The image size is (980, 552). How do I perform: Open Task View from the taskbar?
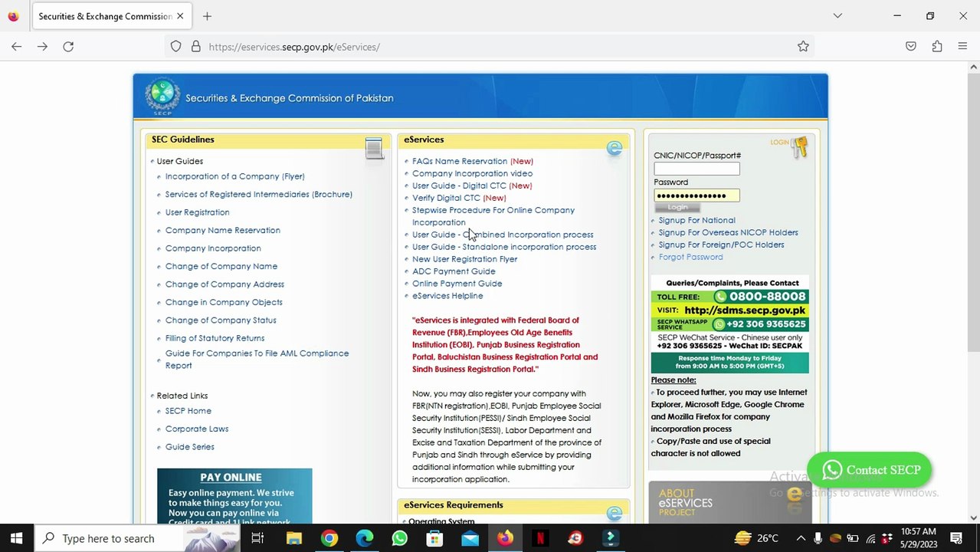[257, 538]
